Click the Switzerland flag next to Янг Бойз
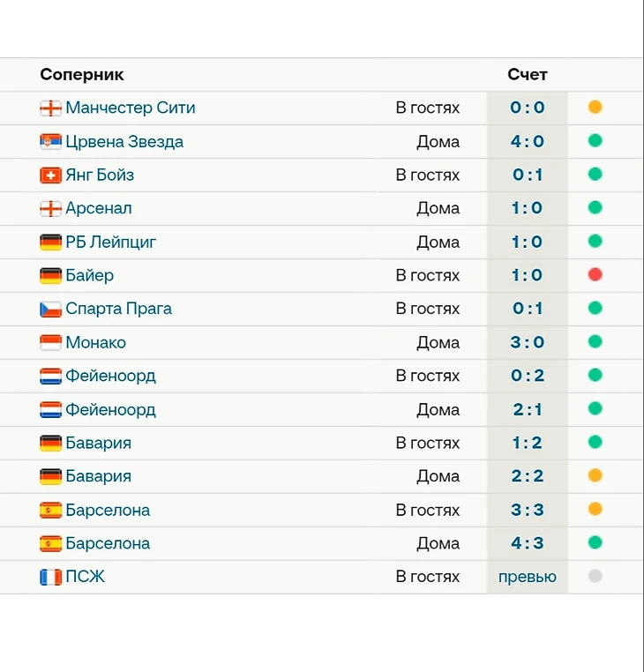Screen dimensions: 644x672 coord(50,175)
